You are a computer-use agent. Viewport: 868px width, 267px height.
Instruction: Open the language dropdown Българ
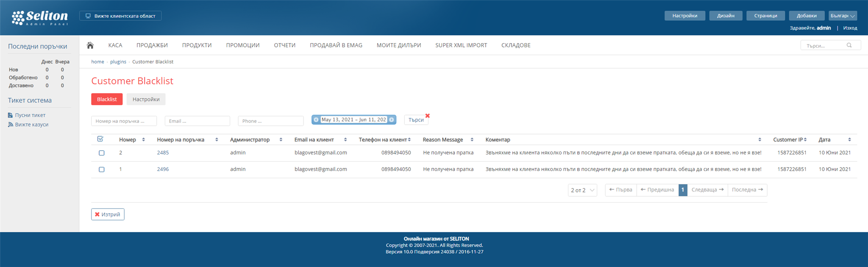(843, 16)
